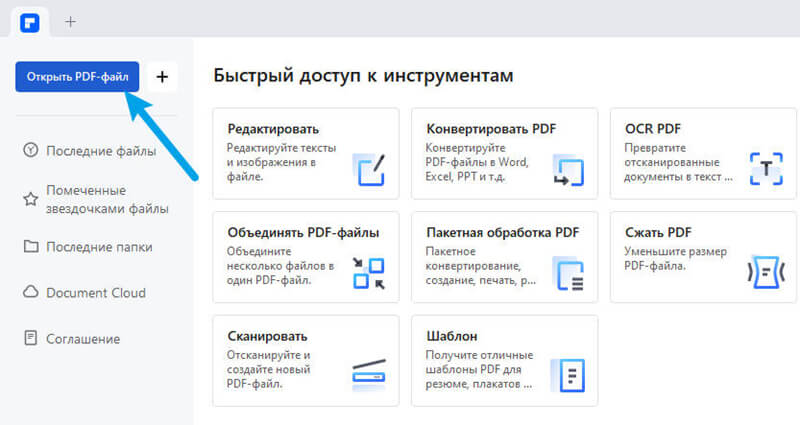Open the Пакетная обработка PDF tool card

[504, 256]
